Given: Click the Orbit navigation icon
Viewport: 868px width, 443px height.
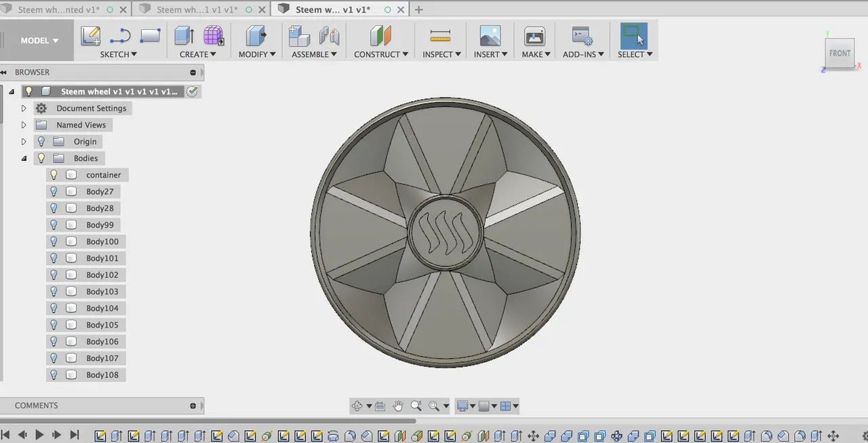Looking at the screenshot, I should click(x=357, y=406).
